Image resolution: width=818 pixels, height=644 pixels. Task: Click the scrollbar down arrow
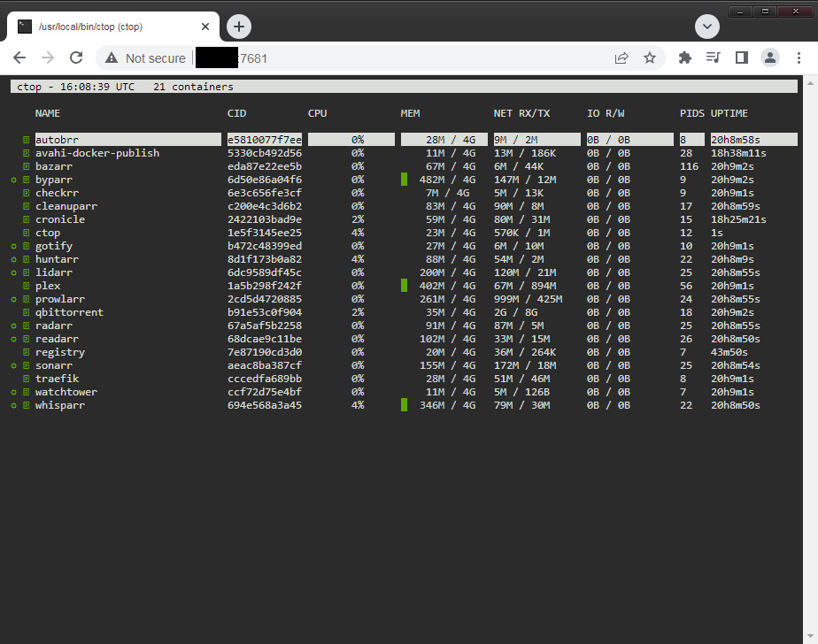point(810,636)
